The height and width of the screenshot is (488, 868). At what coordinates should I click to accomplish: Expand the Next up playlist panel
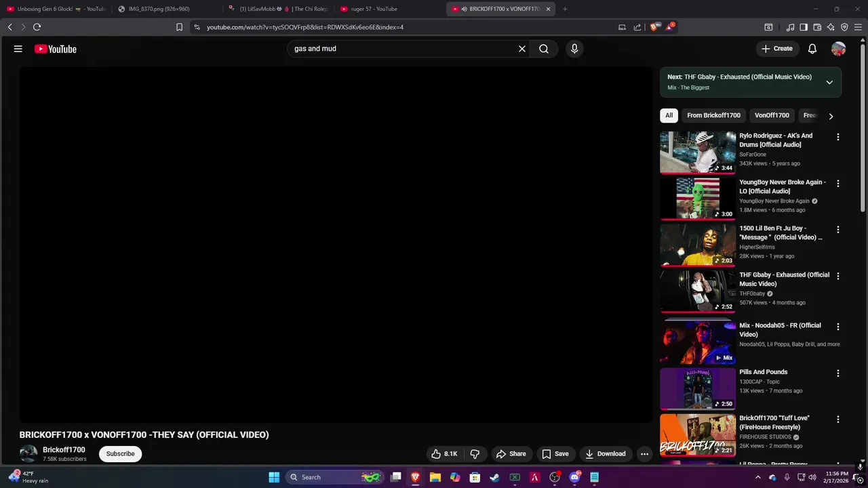tap(829, 82)
